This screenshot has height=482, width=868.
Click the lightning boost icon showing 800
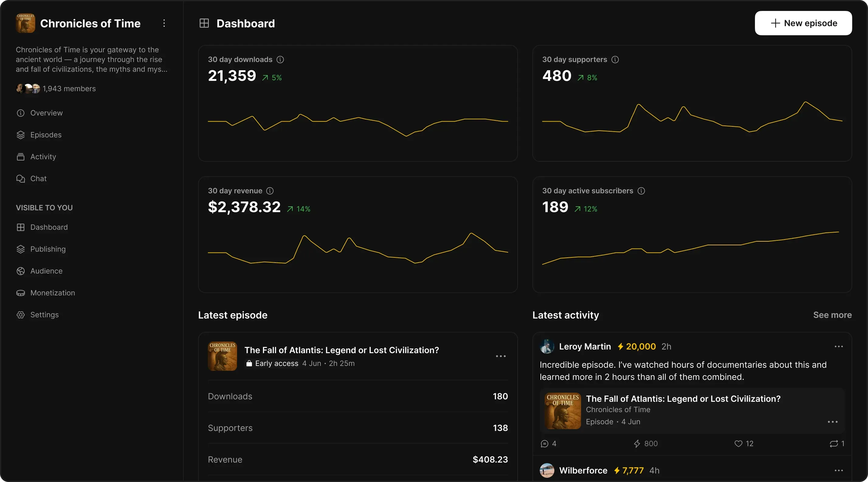[x=636, y=444]
